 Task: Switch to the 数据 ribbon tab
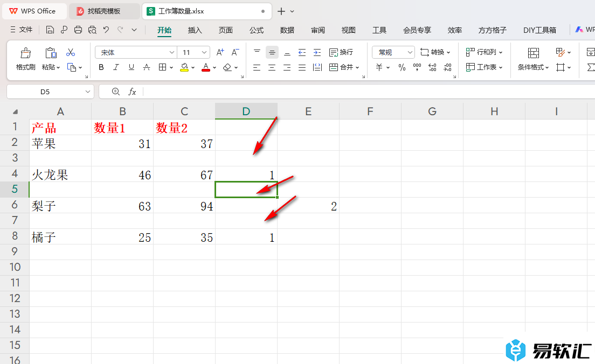287,30
